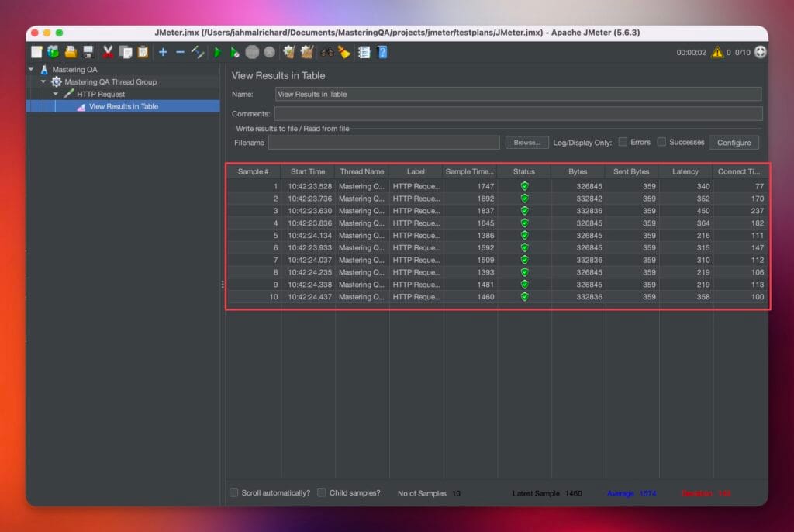
Task: Open Help with question mark icon
Action: point(382,52)
